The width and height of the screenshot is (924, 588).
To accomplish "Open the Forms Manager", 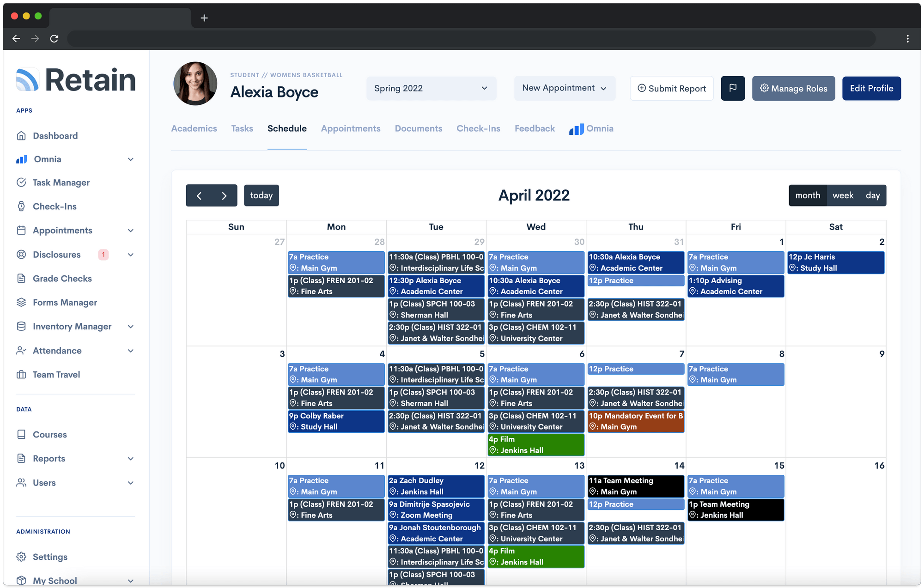I will point(65,302).
